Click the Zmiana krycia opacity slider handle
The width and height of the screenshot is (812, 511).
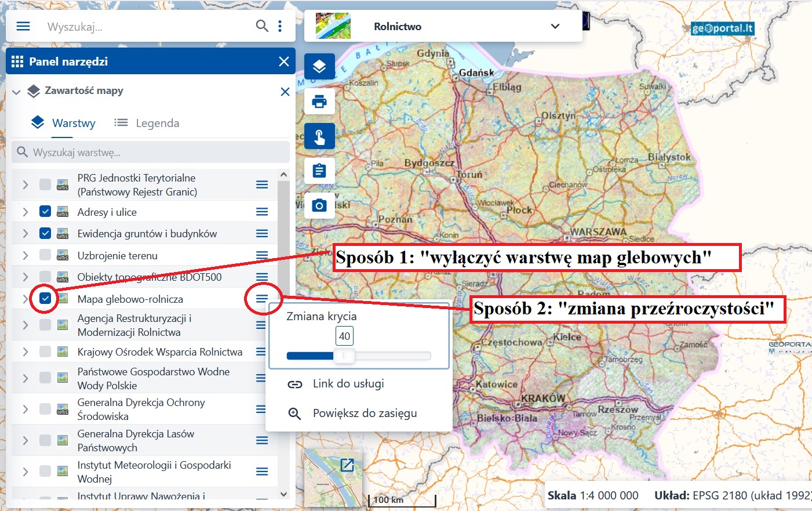[344, 356]
